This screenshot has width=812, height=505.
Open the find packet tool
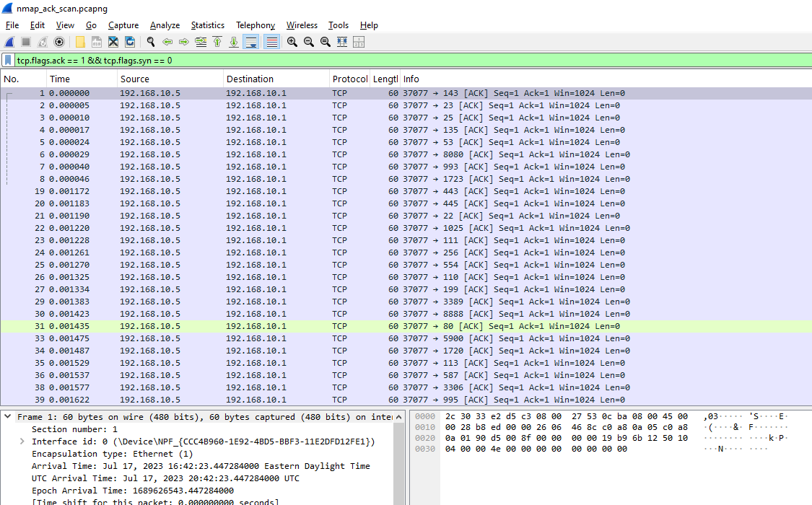[x=150, y=41]
